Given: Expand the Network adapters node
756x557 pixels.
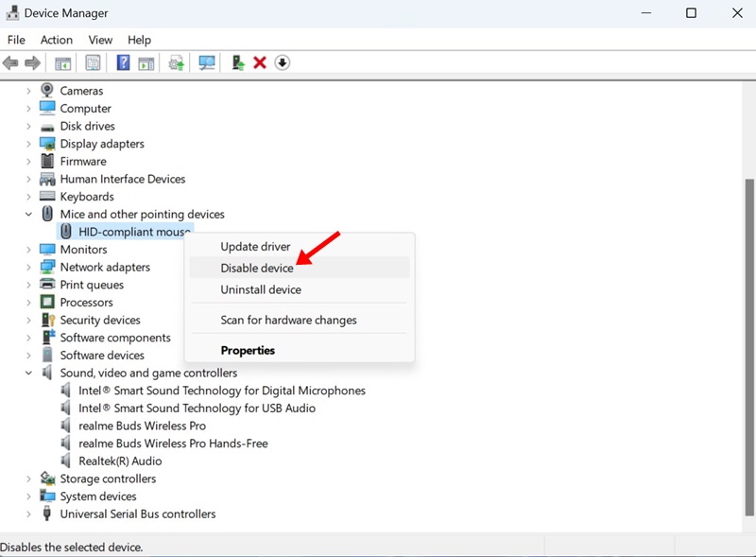Looking at the screenshot, I should [28, 268].
